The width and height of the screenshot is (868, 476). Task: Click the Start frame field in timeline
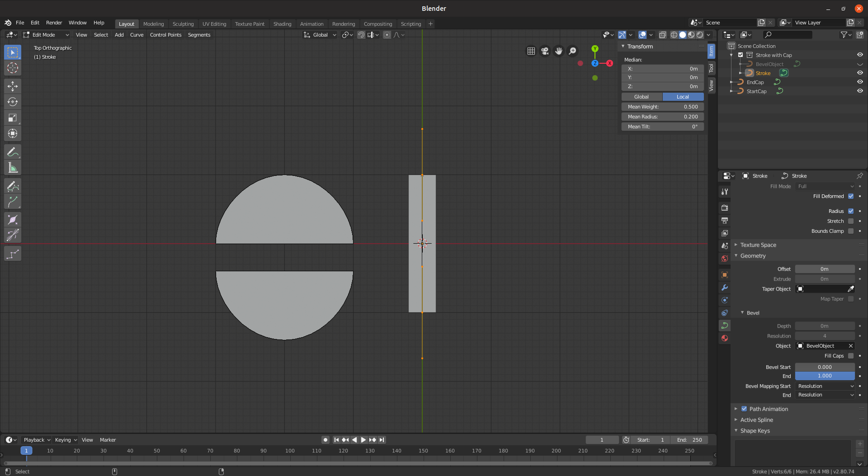pos(651,440)
